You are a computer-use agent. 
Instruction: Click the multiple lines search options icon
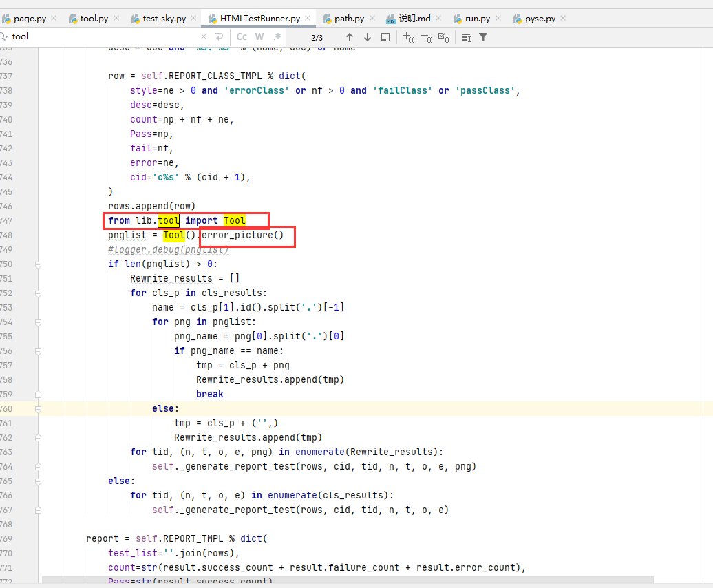[467, 38]
